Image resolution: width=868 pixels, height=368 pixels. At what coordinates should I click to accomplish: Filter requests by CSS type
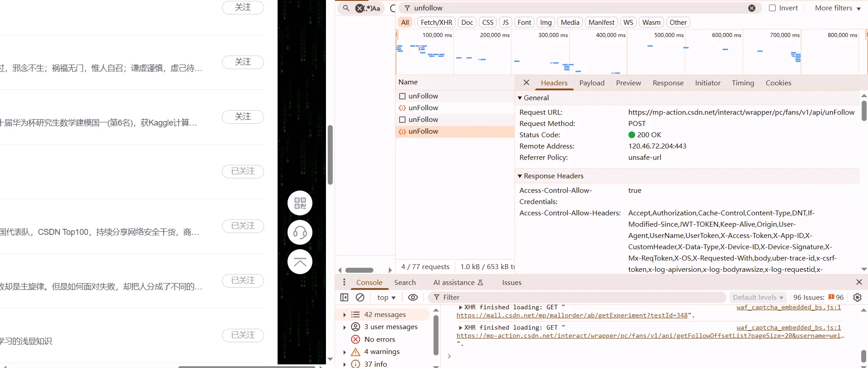click(x=488, y=23)
